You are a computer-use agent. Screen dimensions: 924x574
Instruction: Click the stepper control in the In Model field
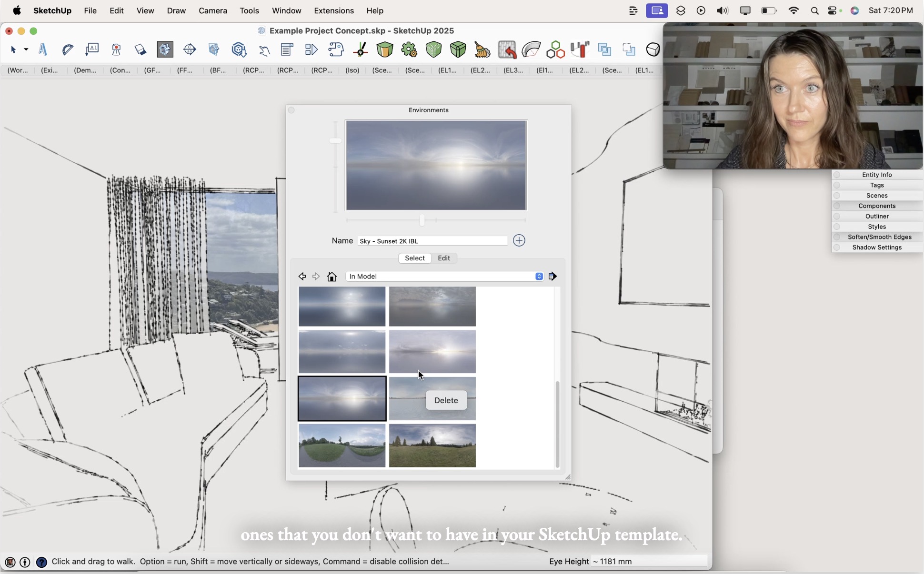coord(538,276)
